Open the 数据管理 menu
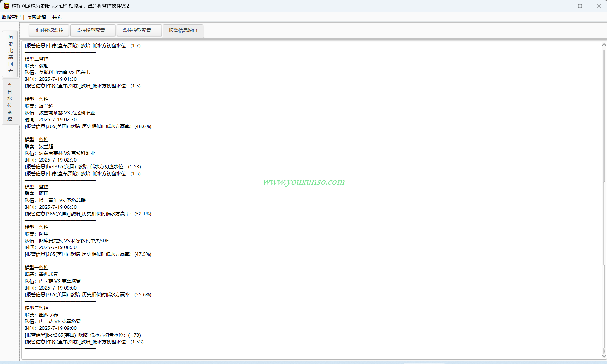The height and width of the screenshot is (364, 607). tap(11, 17)
